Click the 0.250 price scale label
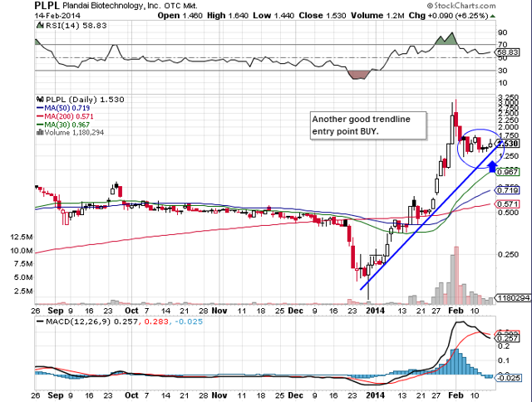The width and height of the screenshot is (532, 402). pos(508,254)
